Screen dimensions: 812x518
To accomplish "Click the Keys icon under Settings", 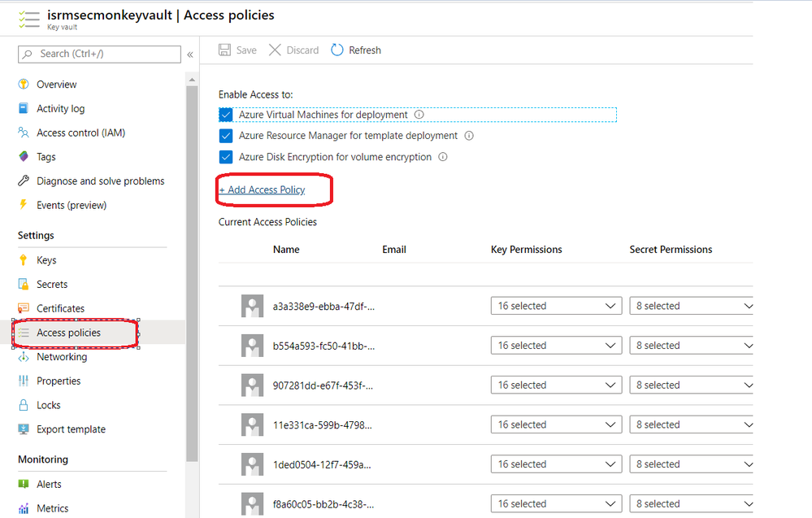I will pyautogui.click(x=24, y=260).
